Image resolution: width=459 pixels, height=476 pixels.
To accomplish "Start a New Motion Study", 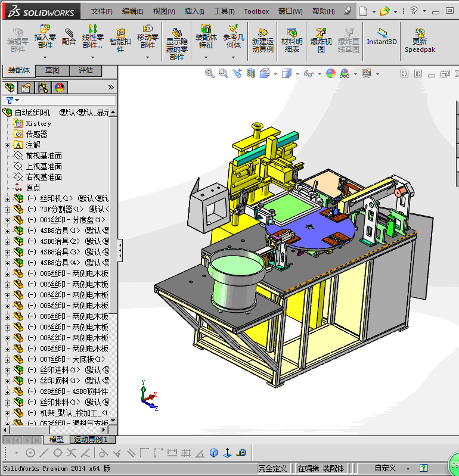I will click(263, 40).
